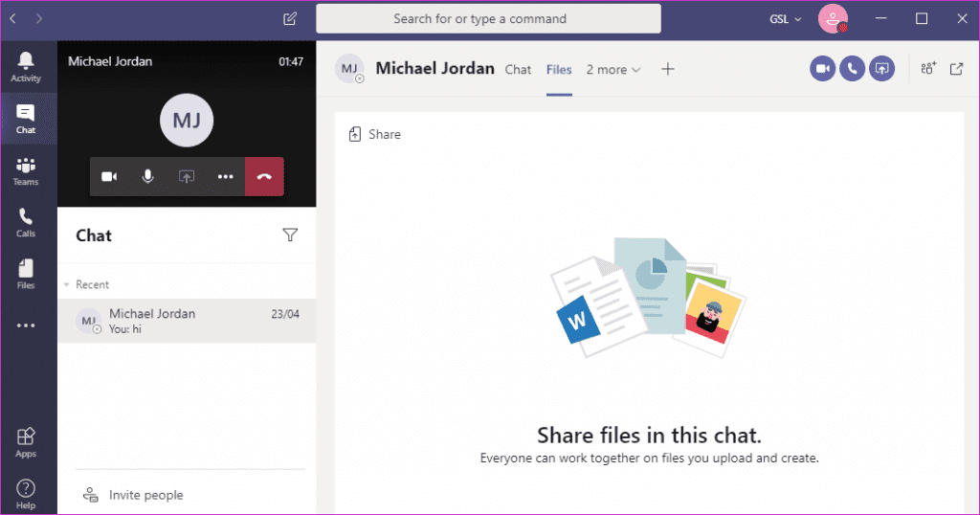Mute microphone in the active call
The height and width of the screenshot is (515, 980).
(x=147, y=177)
